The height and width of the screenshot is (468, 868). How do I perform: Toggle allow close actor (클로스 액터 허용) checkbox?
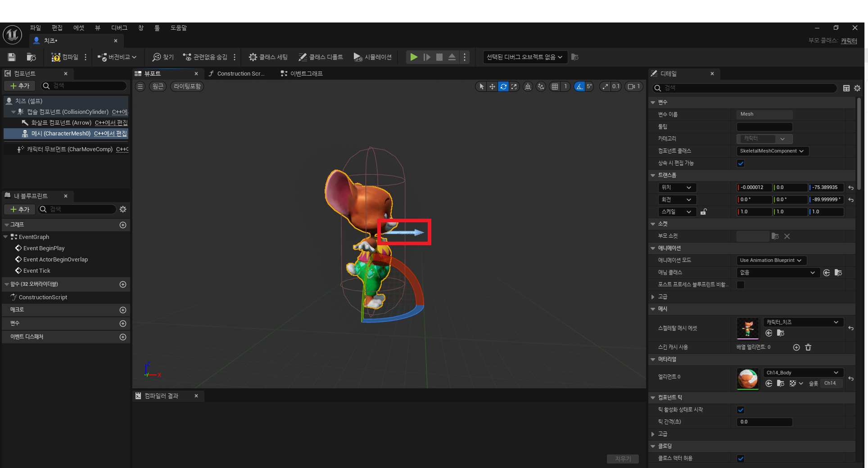click(x=741, y=459)
